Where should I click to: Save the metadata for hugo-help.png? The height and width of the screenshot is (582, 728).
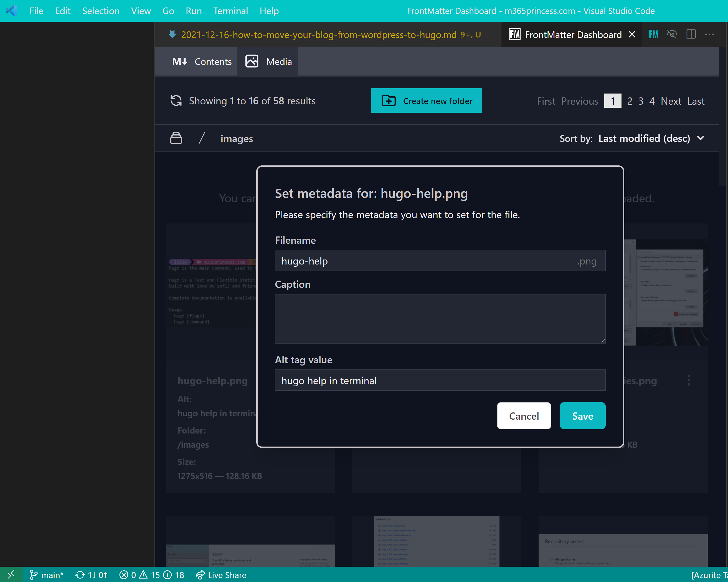[582, 416]
